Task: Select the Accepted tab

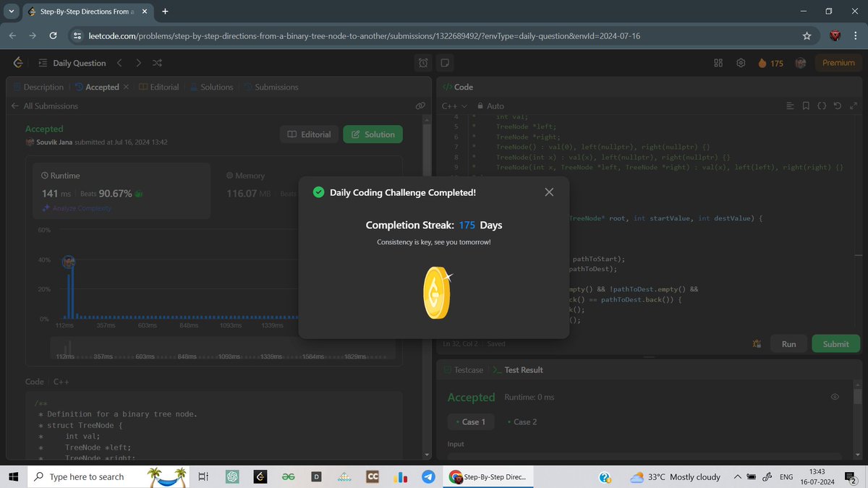Action: tap(96, 87)
